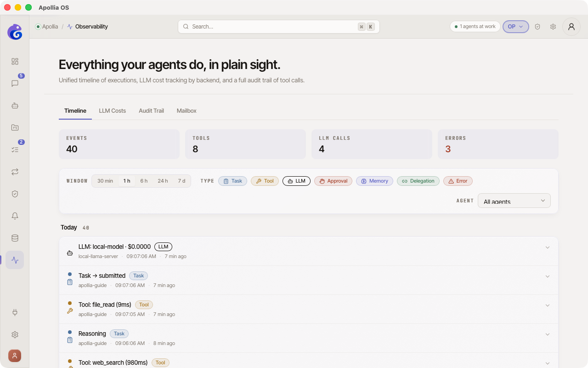
Task: Expand the Reasoning event row
Action: 548,334
